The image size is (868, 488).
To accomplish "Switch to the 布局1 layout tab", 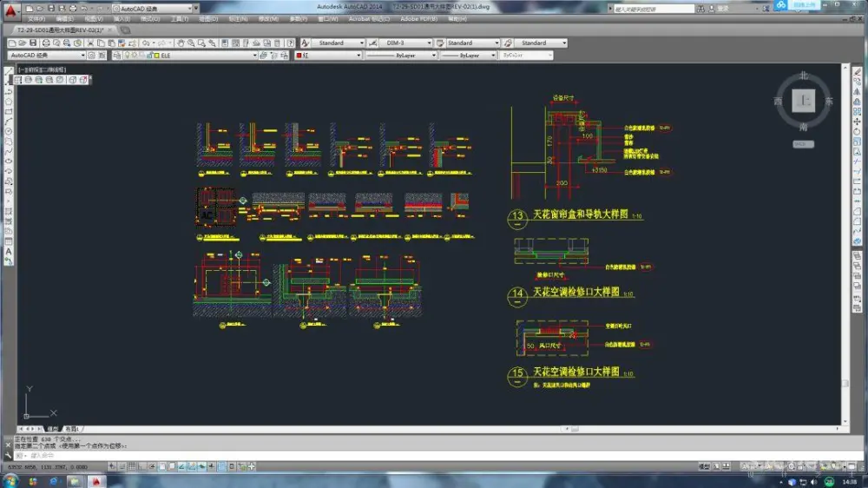I will (71, 429).
